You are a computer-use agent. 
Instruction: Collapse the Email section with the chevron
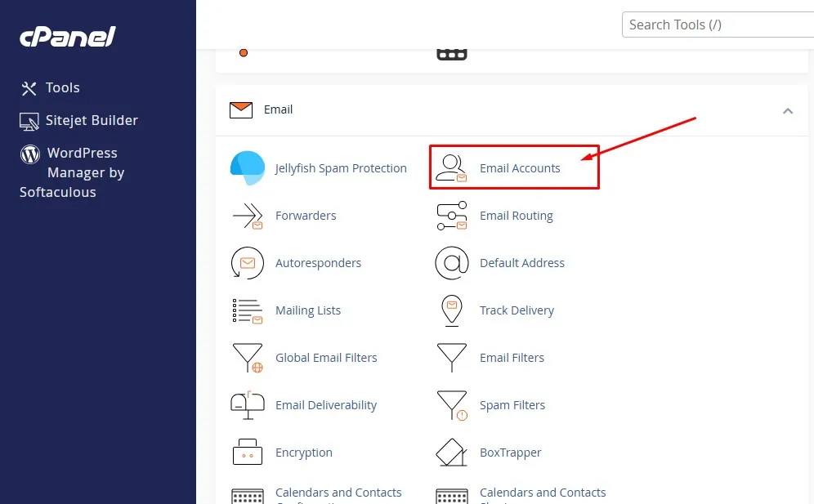click(x=788, y=109)
